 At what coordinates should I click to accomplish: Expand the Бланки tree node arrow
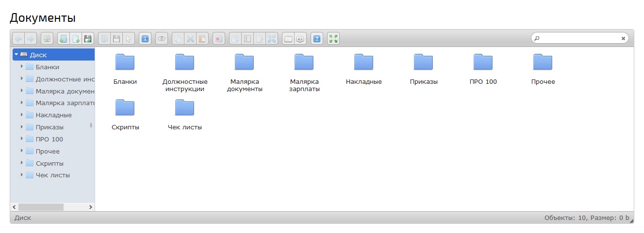click(x=22, y=66)
